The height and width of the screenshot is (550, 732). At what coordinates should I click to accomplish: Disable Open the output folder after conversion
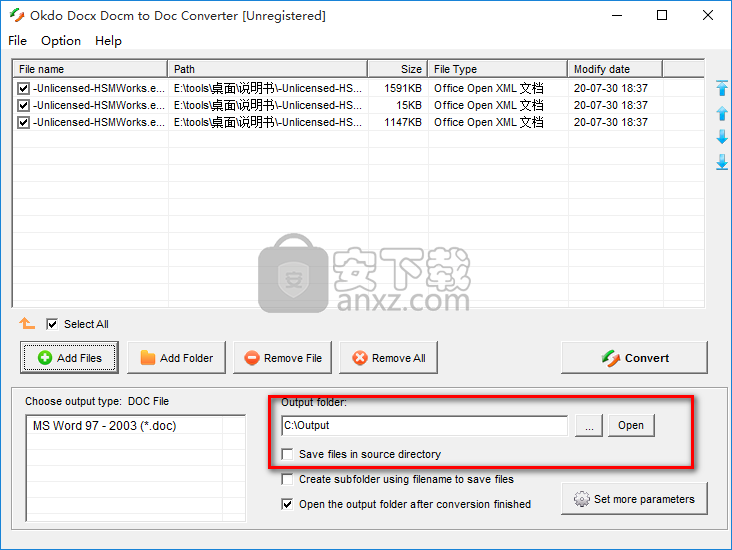(x=287, y=504)
